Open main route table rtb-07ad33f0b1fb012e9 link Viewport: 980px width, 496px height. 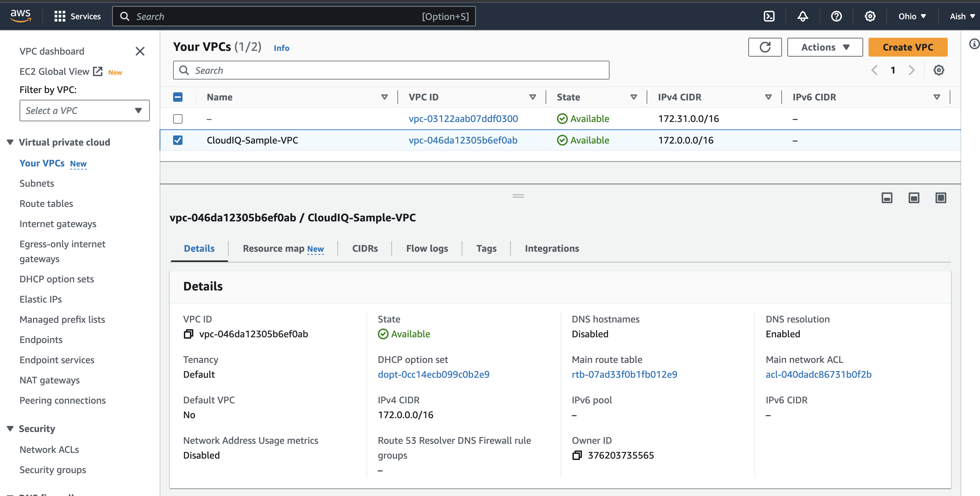624,375
